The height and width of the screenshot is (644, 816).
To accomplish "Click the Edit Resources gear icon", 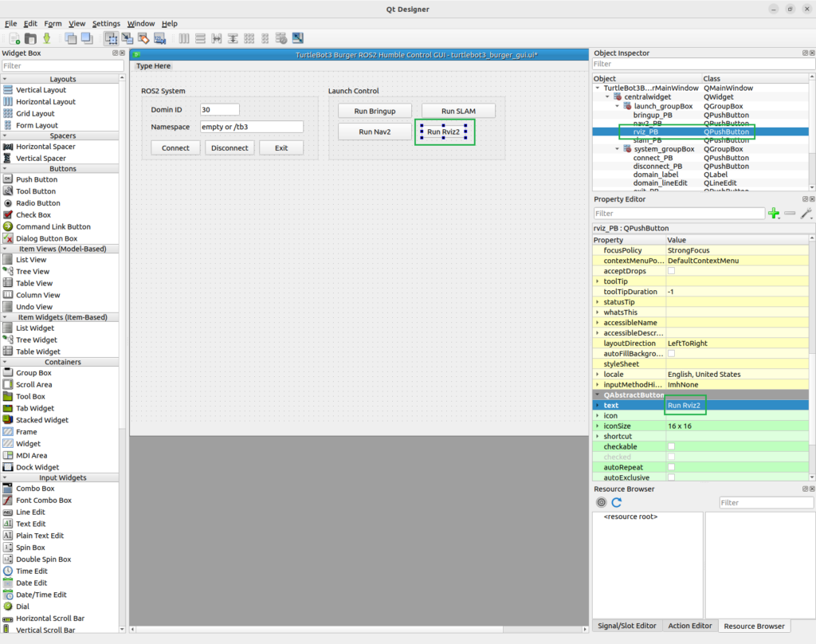I will point(601,502).
